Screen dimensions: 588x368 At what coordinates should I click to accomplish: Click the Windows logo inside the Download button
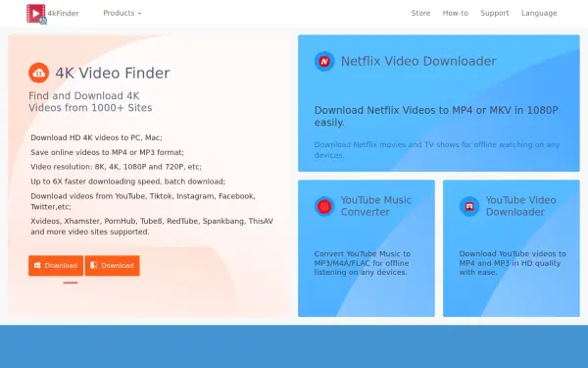tap(37, 266)
